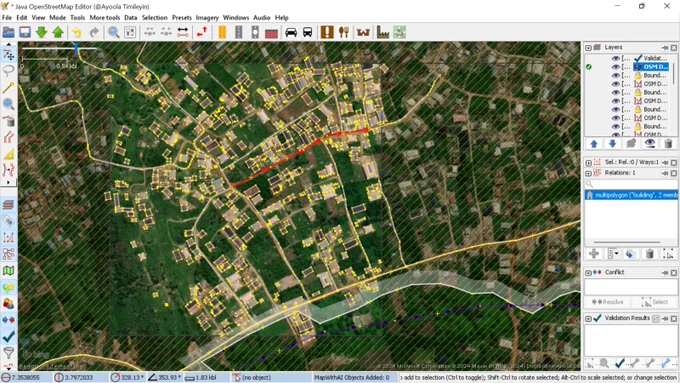
Task: Select the select-and-move arrow tool
Action: pyautogui.click(x=8, y=54)
